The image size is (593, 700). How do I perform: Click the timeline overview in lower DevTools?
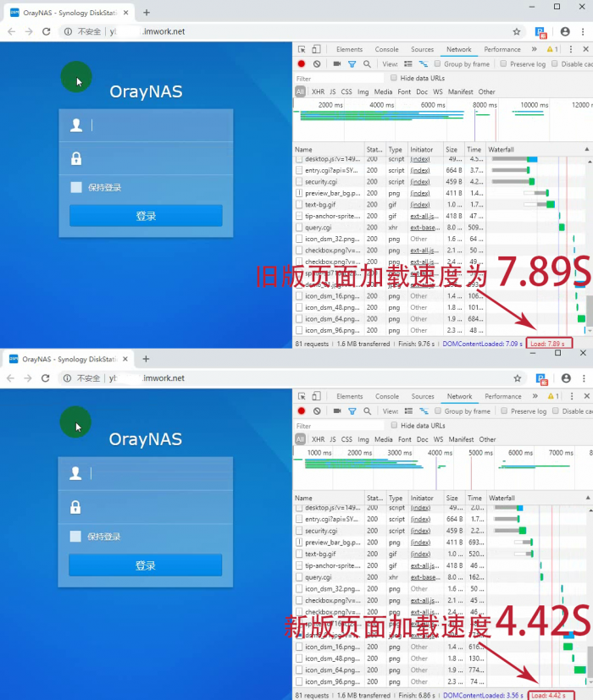pos(442,468)
